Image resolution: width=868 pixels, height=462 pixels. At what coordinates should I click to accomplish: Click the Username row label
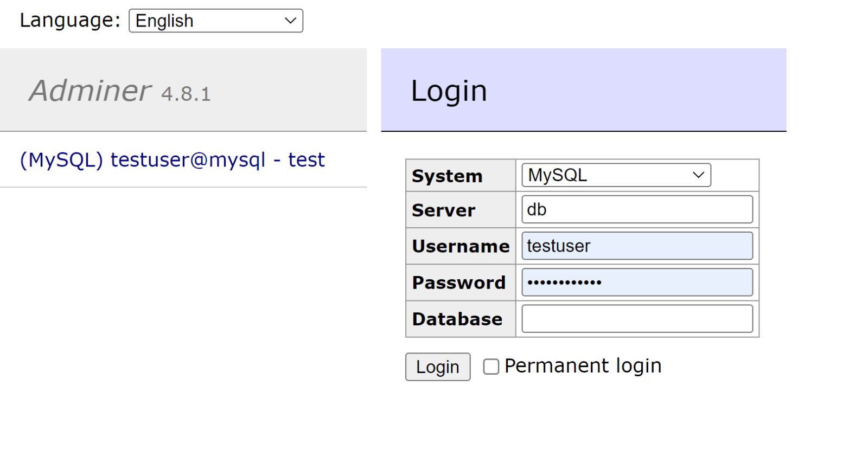(461, 246)
